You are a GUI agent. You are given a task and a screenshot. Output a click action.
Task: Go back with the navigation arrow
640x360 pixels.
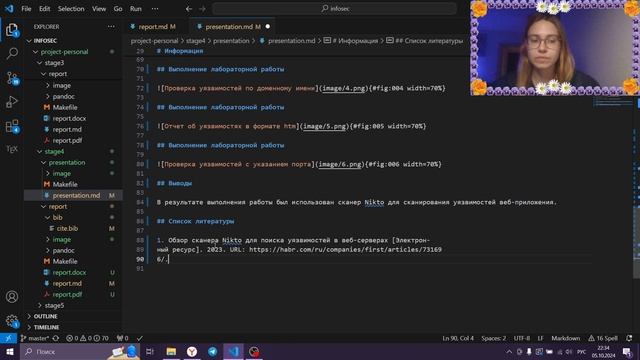[189, 9]
